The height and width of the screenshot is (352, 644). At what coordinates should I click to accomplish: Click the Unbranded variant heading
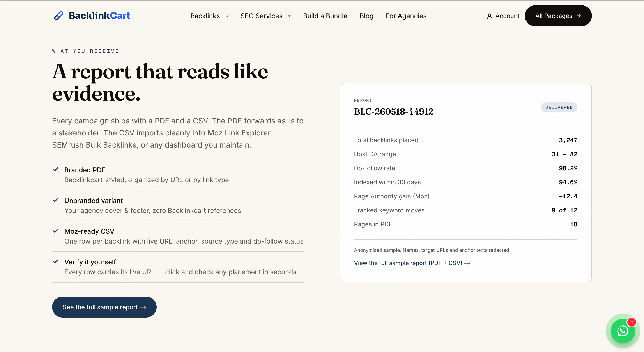click(x=94, y=201)
